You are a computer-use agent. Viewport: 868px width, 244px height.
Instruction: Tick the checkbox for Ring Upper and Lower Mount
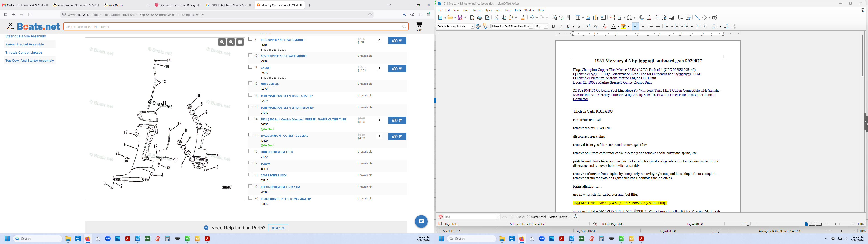click(x=250, y=39)
